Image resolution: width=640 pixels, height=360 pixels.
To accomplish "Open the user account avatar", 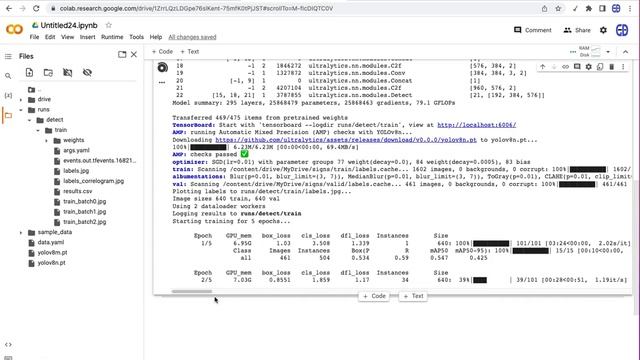I will (x=622, y=30).
